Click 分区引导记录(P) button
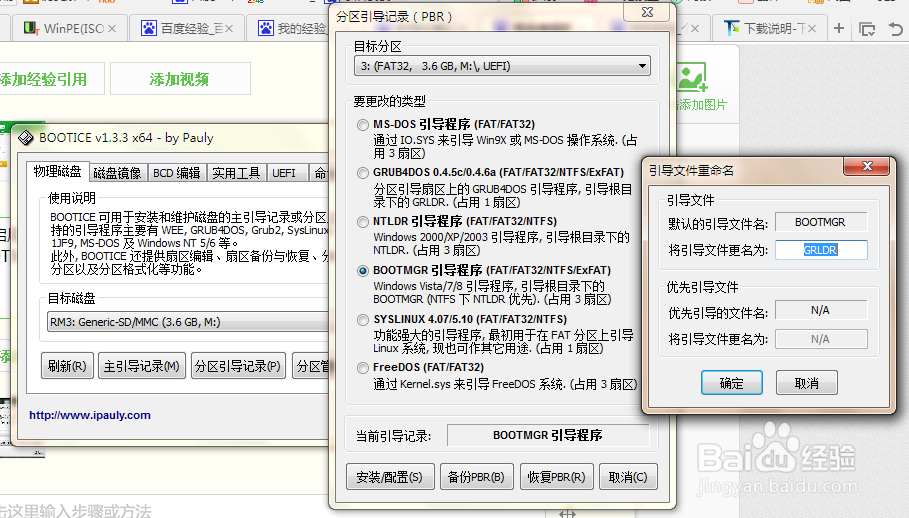Viewport: 909px width, 518px height. pyautogui.click(x=238, y=366)
